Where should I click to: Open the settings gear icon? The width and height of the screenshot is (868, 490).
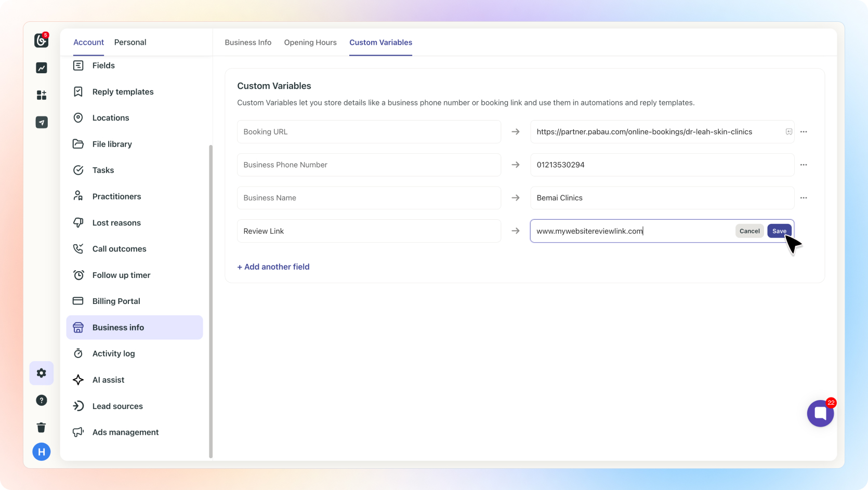click(x=42, y=373)
